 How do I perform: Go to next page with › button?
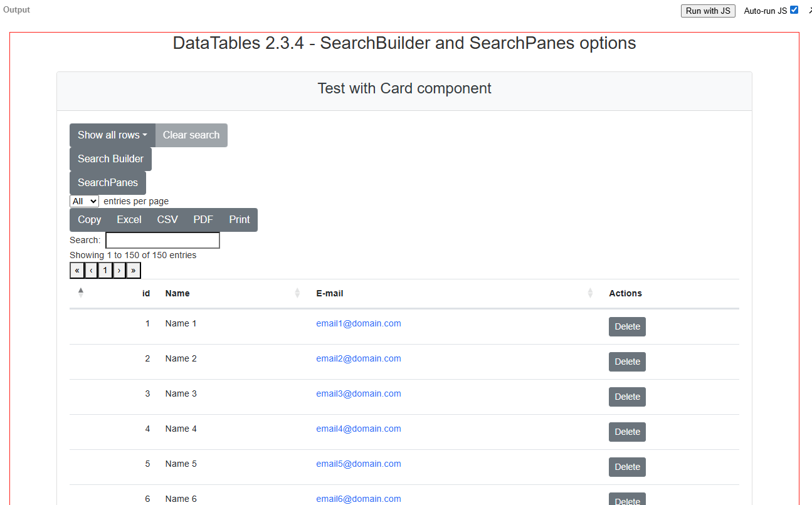point(119,271)
